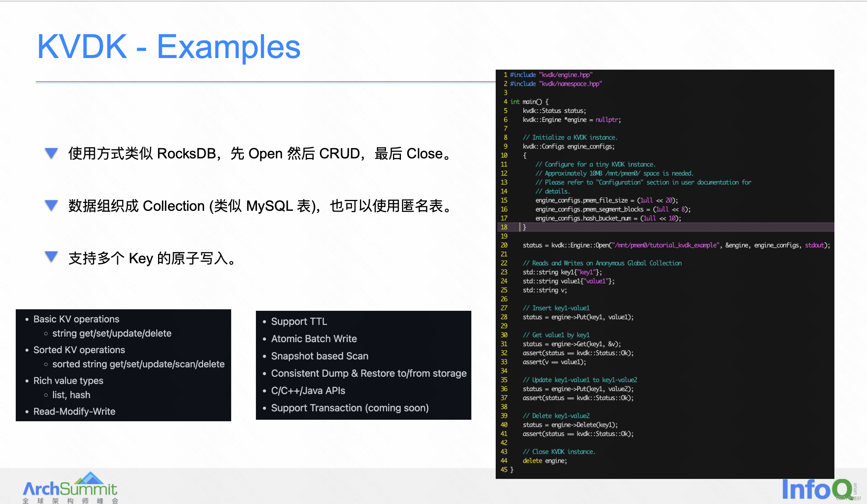This screenshot has height=504, width=867.
Task: Click comment 'Reads and Writes on Anonymous Global Collection'
Action: tap(602, 263)
